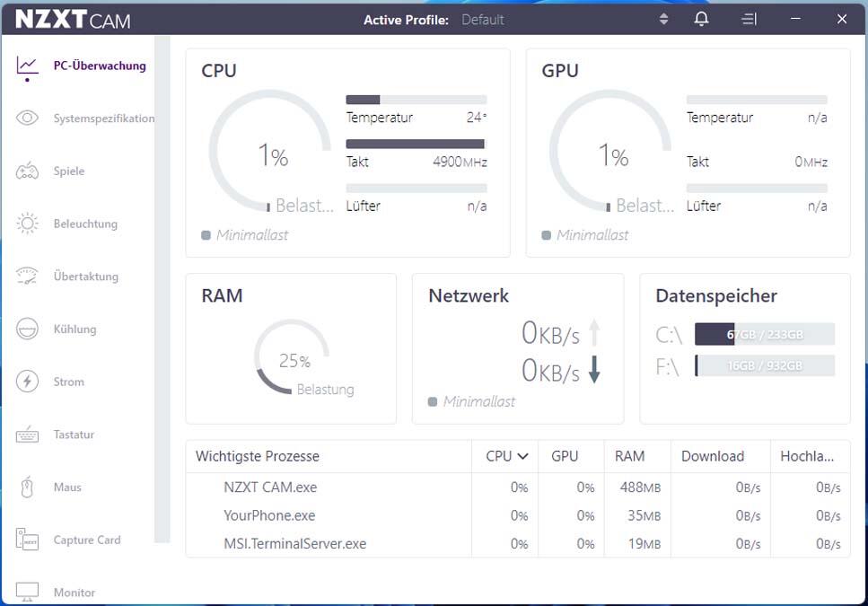
Task: Switch to the Spiele section
Action: point(69,171)
